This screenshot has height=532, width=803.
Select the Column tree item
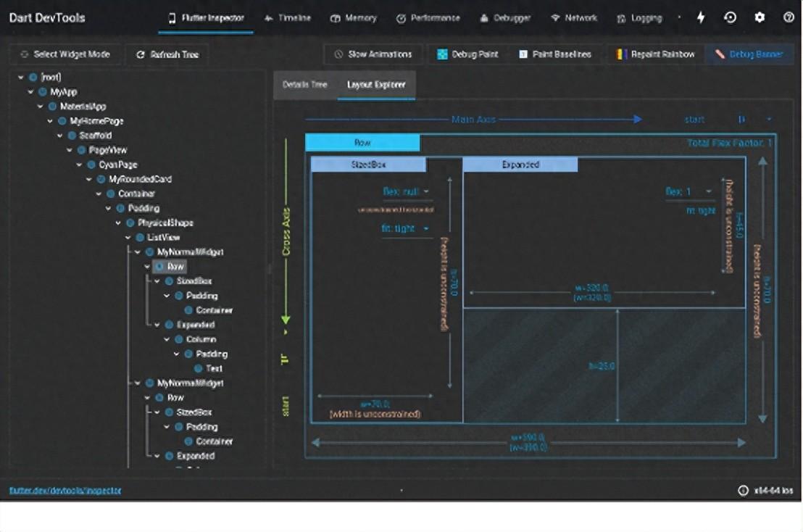point(201,339)
